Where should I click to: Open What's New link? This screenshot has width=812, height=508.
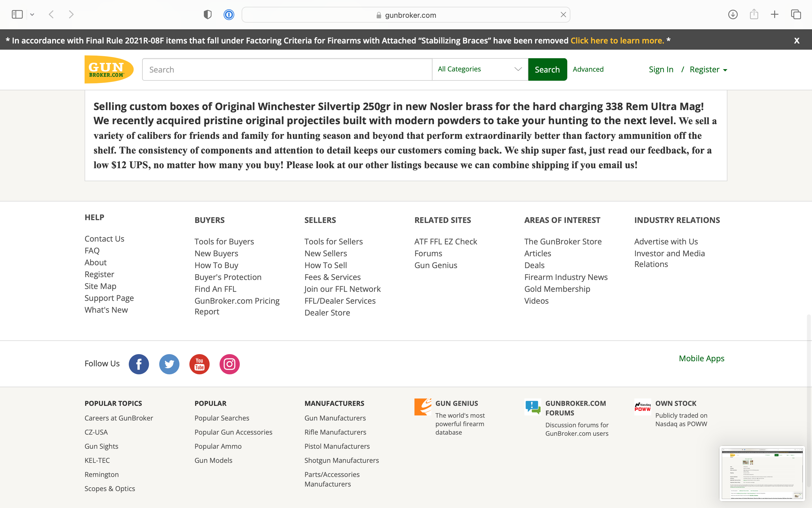106,310
